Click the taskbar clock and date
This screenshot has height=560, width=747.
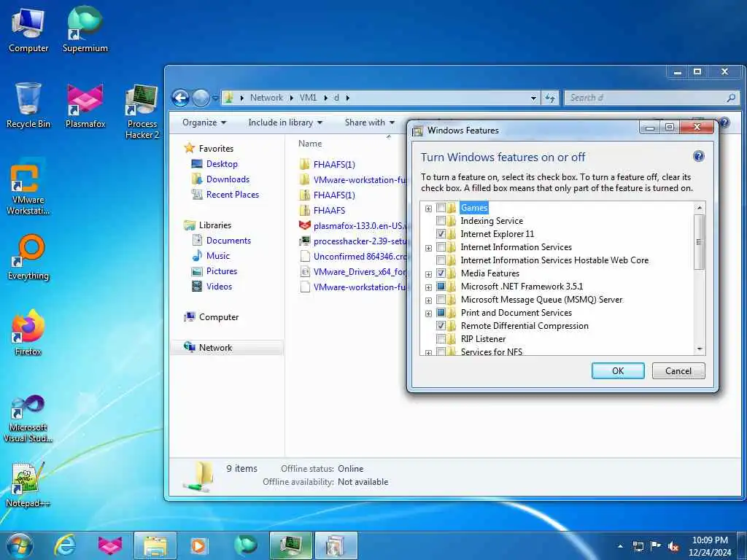(x=710, y=546)
